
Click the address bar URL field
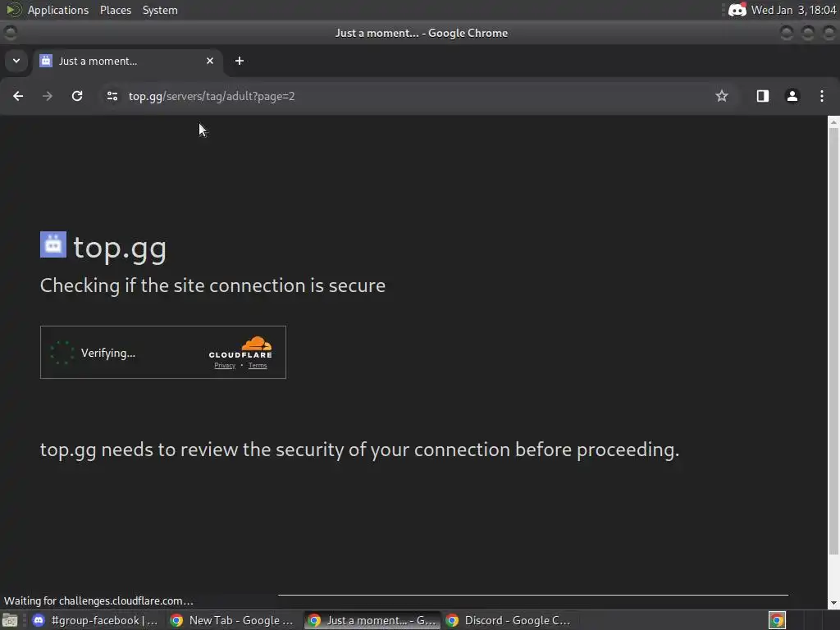point(410,96)
